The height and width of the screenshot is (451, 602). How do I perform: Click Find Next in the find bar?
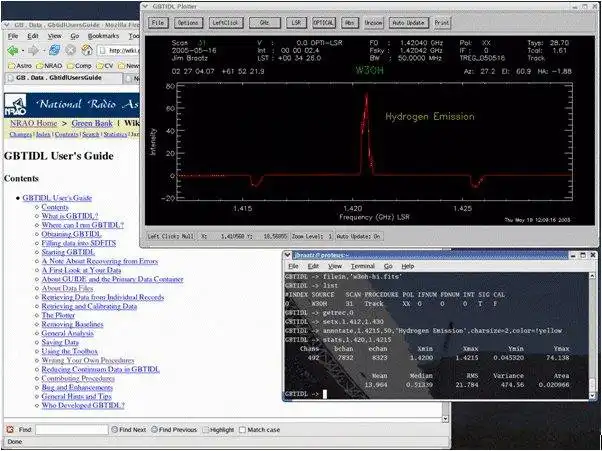[129, 430]
